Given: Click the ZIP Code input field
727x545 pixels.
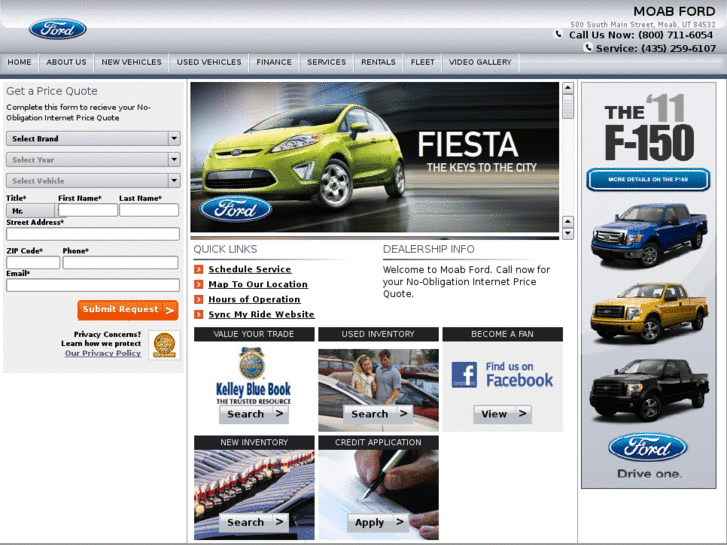Looking at the screenshot, I should [33, 263].
